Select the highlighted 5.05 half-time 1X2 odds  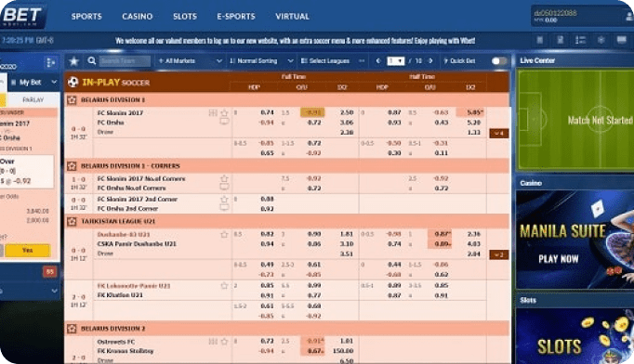[x=469, y=112]
